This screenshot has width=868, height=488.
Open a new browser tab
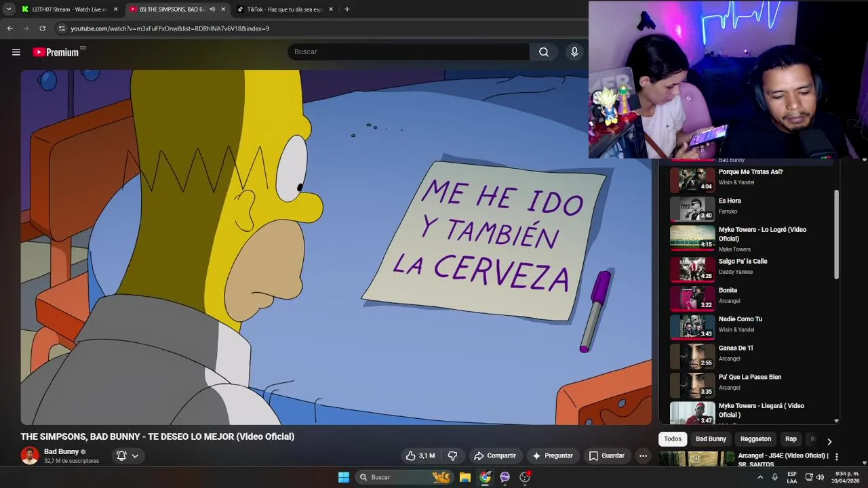tap(347, 9)
